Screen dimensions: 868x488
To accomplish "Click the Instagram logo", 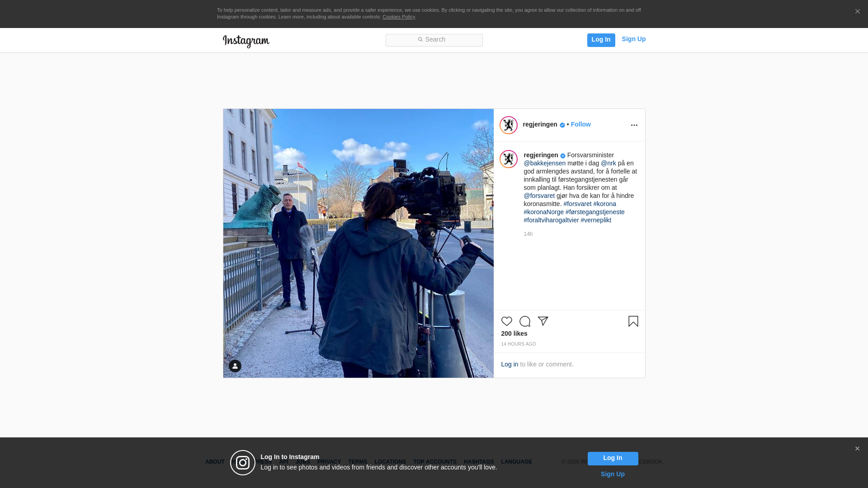I will [246, 41].
